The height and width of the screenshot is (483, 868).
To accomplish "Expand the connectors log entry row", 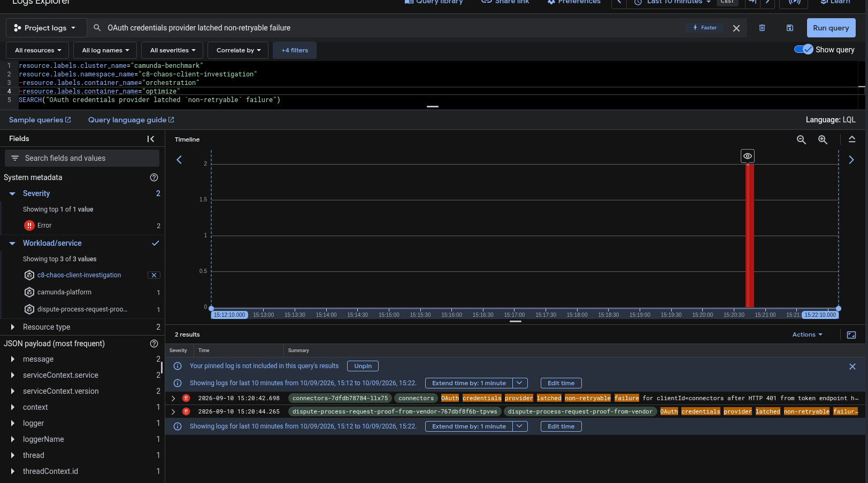I will (x=173, y=398).
